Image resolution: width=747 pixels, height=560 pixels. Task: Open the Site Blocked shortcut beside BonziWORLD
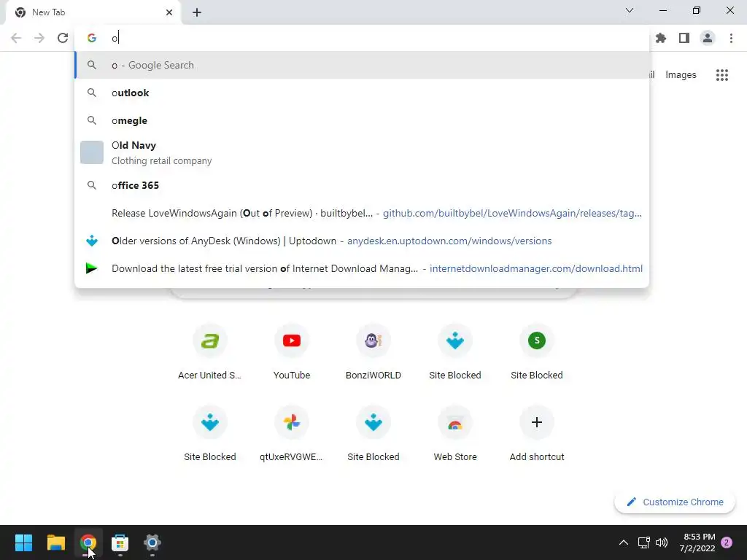tap(455, 352)
